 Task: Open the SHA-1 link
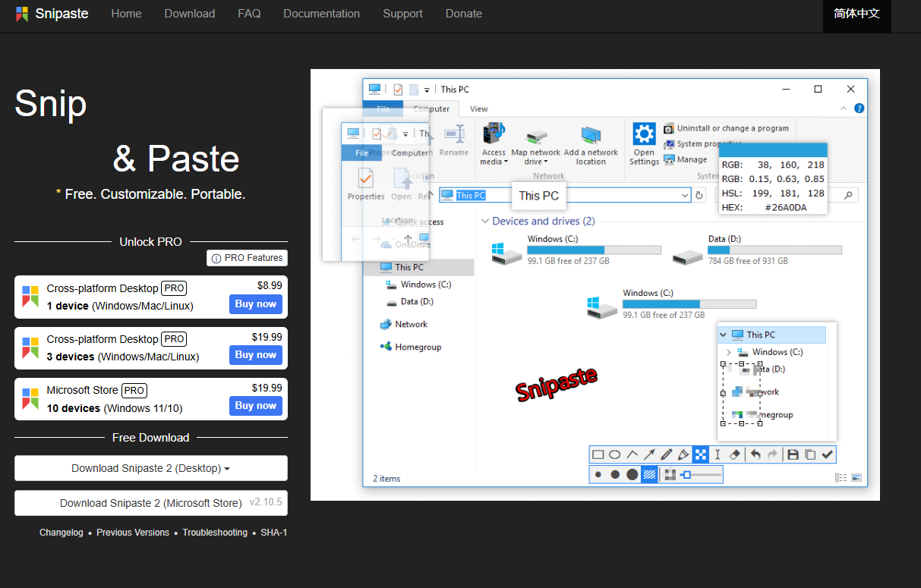tap(274, 533)
